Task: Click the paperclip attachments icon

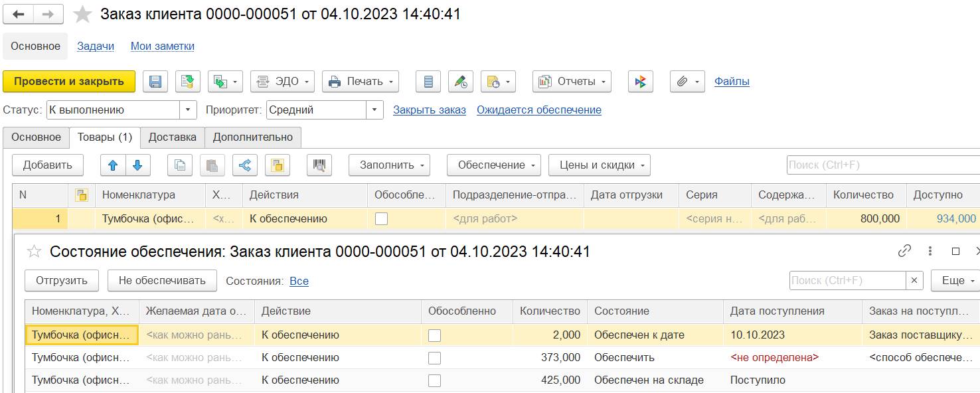Action: [x=681, y=82]
